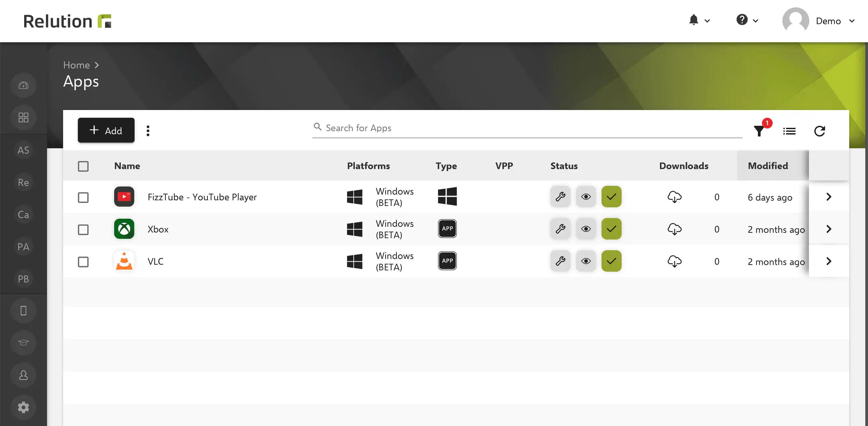Open the Xbox app name
The image size is (868, 426).
158,229
